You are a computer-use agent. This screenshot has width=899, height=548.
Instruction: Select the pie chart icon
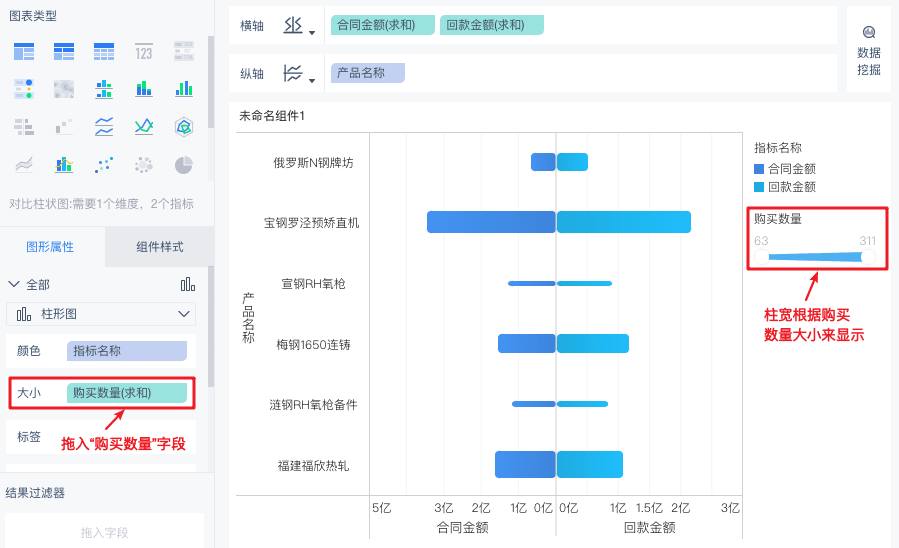point(183,165)
